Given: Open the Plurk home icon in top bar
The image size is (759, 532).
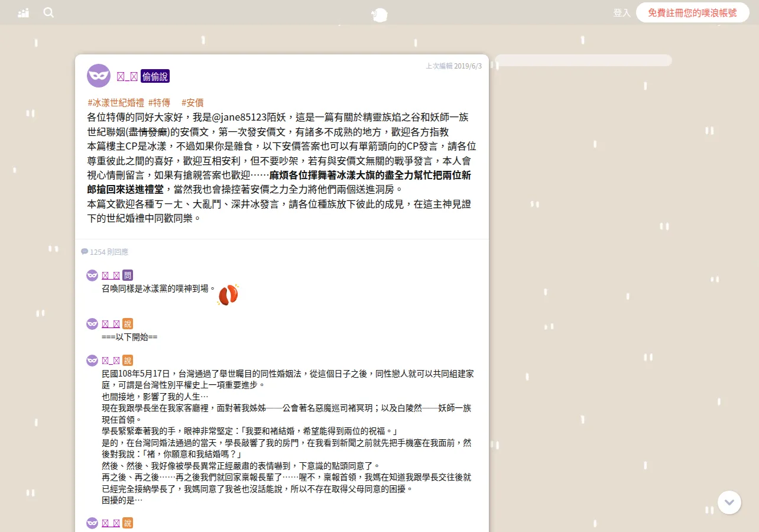Looking at the screenshot, I should pos(23,12).
